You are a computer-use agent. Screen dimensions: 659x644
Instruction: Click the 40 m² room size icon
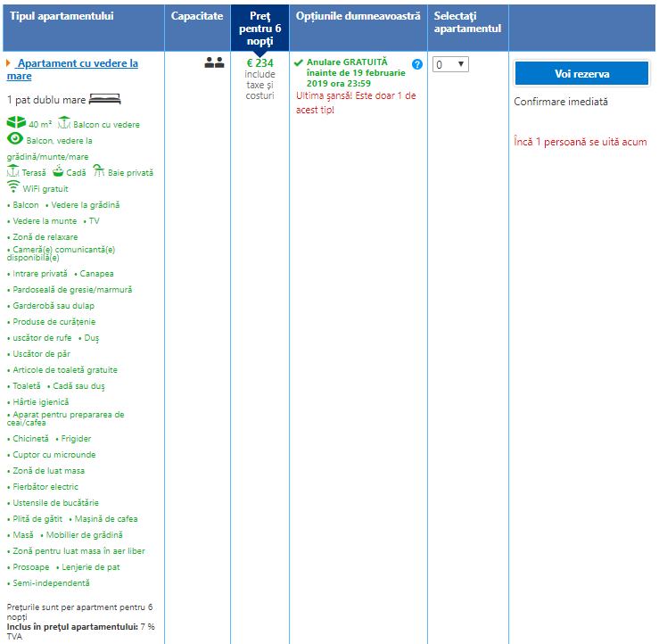16,123
